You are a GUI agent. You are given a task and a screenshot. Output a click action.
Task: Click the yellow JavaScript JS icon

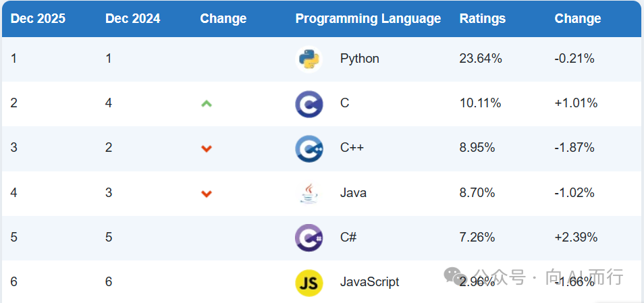click(309, 282)
